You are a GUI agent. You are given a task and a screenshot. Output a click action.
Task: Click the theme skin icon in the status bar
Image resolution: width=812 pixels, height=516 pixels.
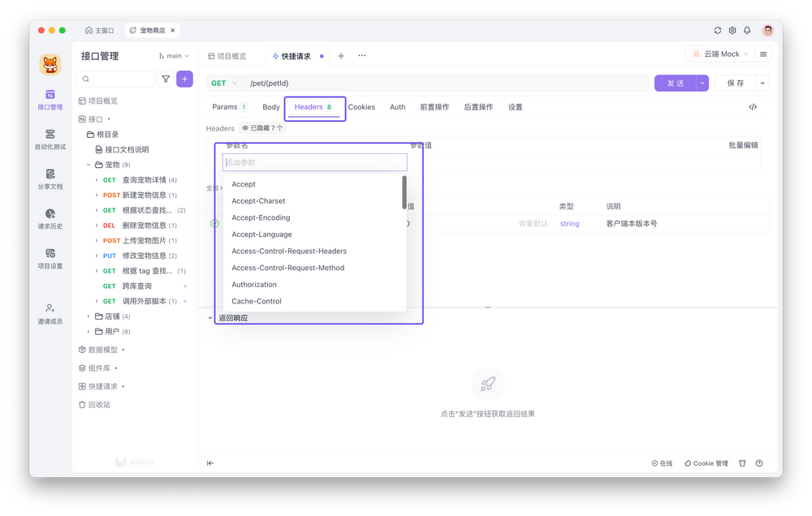coord(741,462)
